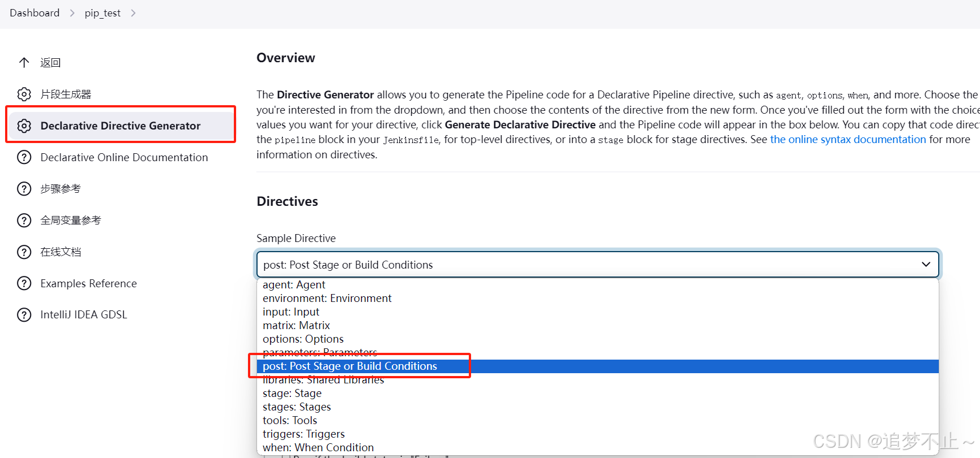
Task: Click the help icon beside Declarative Online Documentation
Action: (24, 157)
